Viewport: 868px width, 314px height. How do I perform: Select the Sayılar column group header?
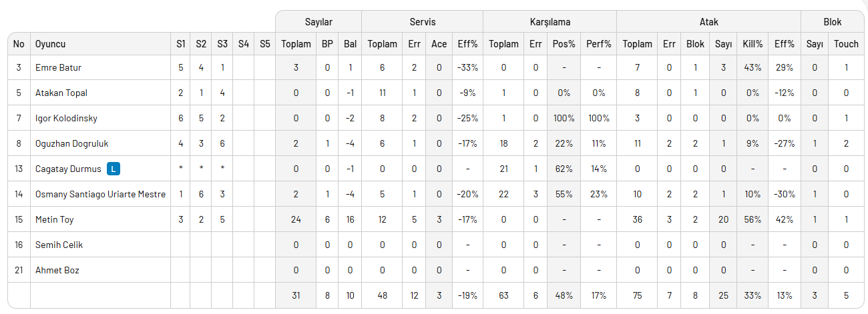click(x=318, y=22)
